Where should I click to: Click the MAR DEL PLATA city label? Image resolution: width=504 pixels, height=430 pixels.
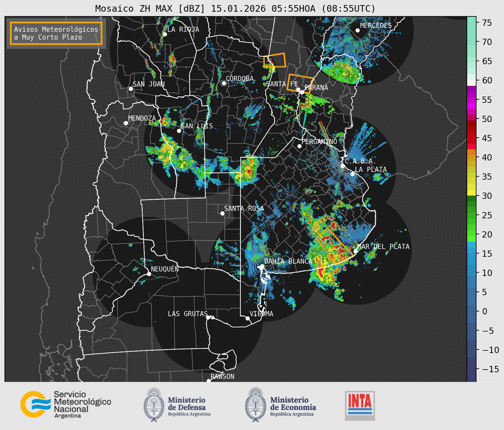pos(383,246)
